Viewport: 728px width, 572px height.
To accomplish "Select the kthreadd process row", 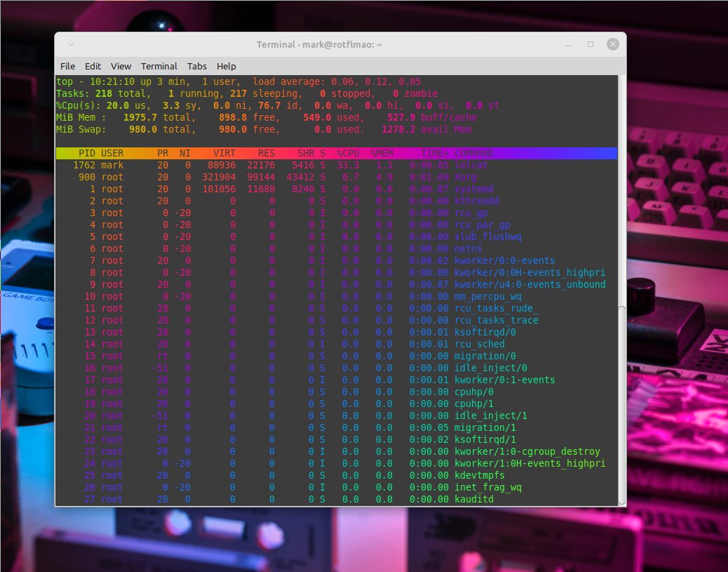I will [x=281, y=201].
